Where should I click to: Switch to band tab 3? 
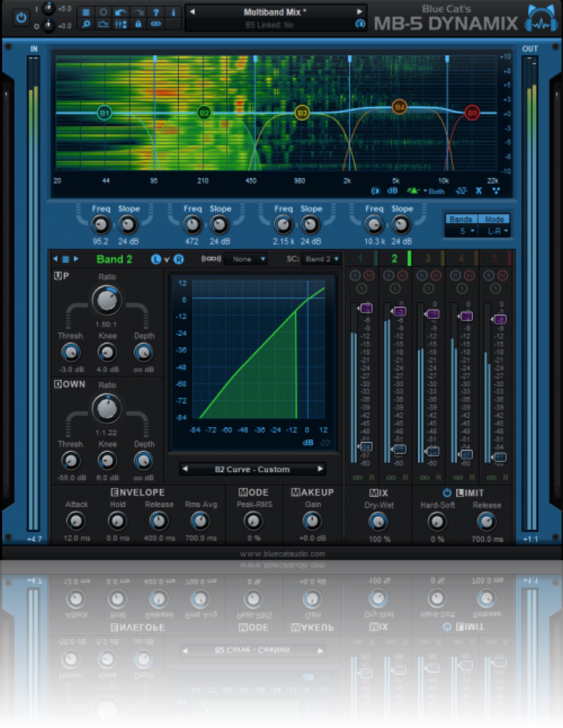(428, 258)
